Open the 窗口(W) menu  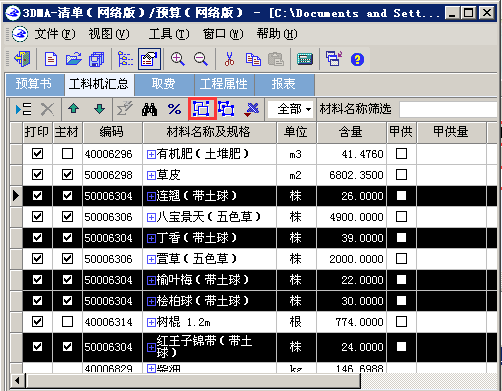tap(223, 34)
